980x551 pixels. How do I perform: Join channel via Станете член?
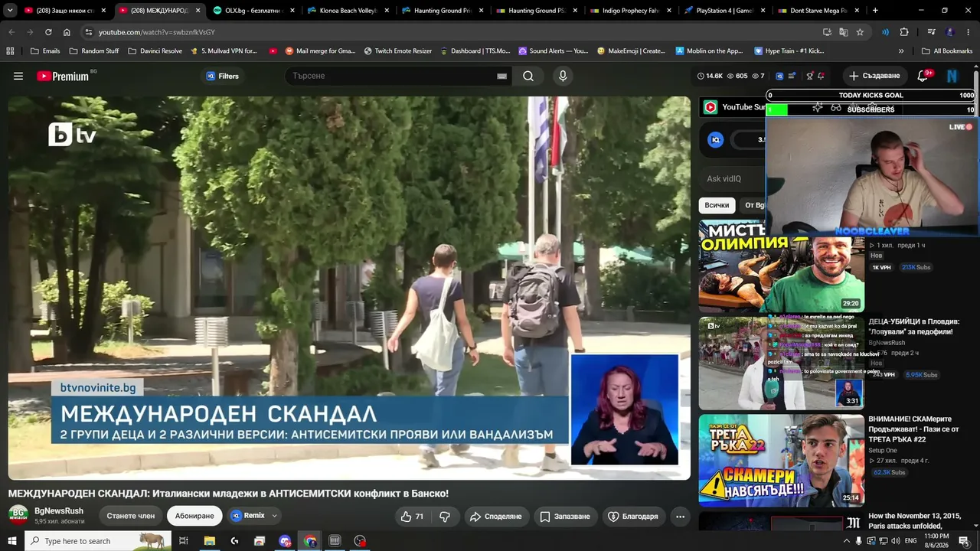pyautogui.click(x=131, y=516)
